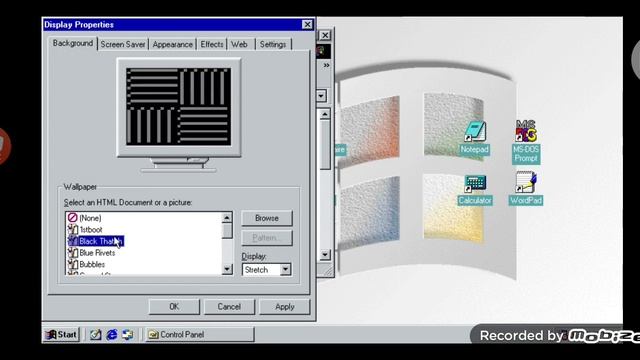Switch to the Screen Saver tab
The height and width of the screenshot is (360, 640).
[123, 44]
